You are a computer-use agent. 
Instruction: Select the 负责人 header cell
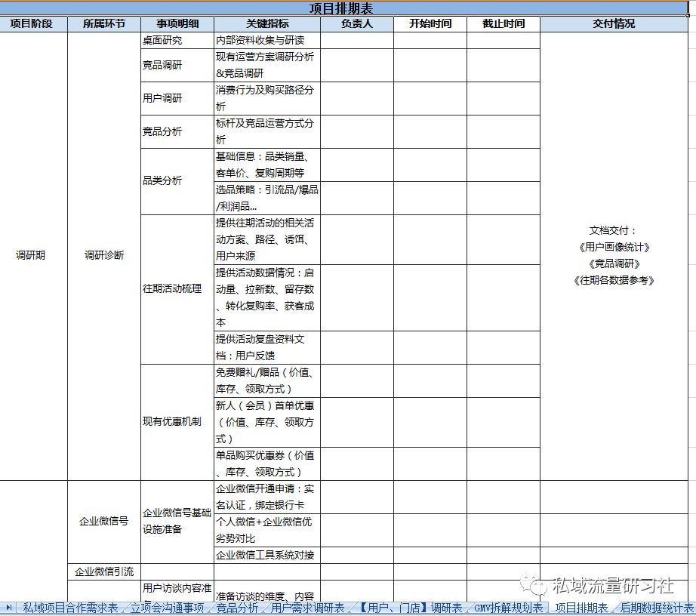357,24
